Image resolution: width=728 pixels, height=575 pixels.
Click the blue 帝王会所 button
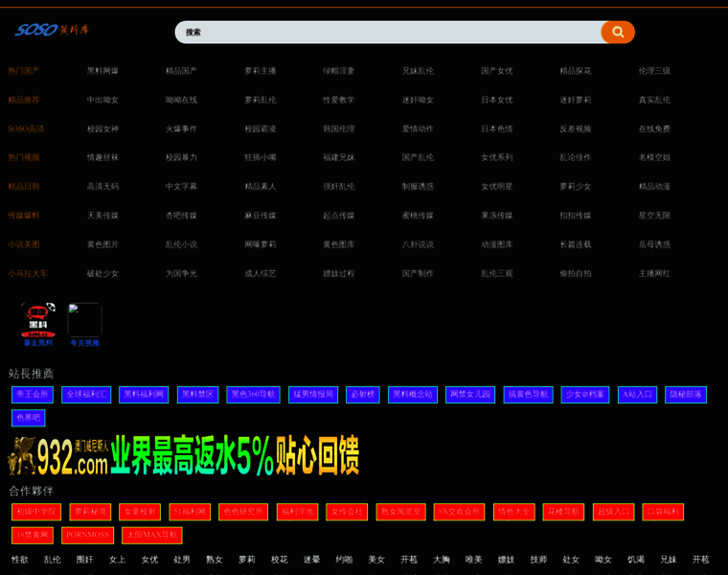pyautogui.click(x=32, y=394)
